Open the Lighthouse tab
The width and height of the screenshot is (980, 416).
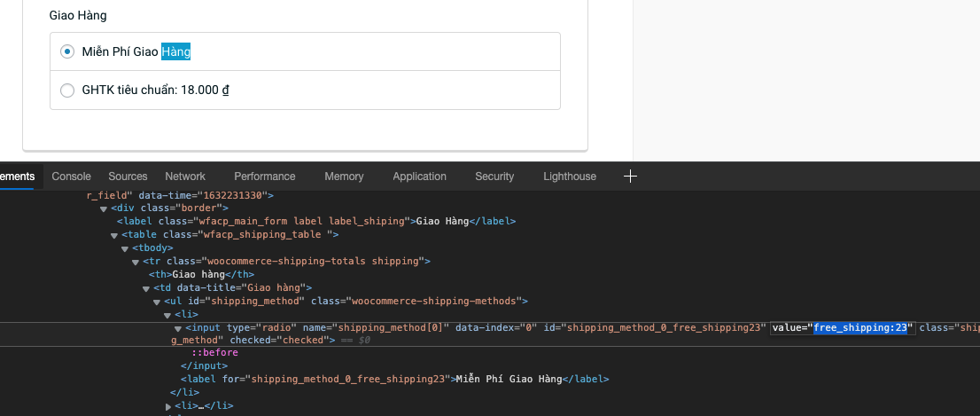coord(569,177)
